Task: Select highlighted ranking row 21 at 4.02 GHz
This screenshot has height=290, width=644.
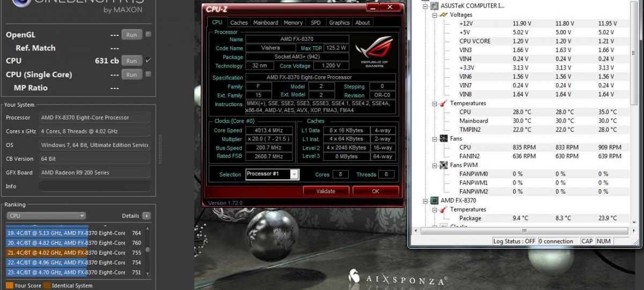Action: pyautogui.click(x=74, y=252)
